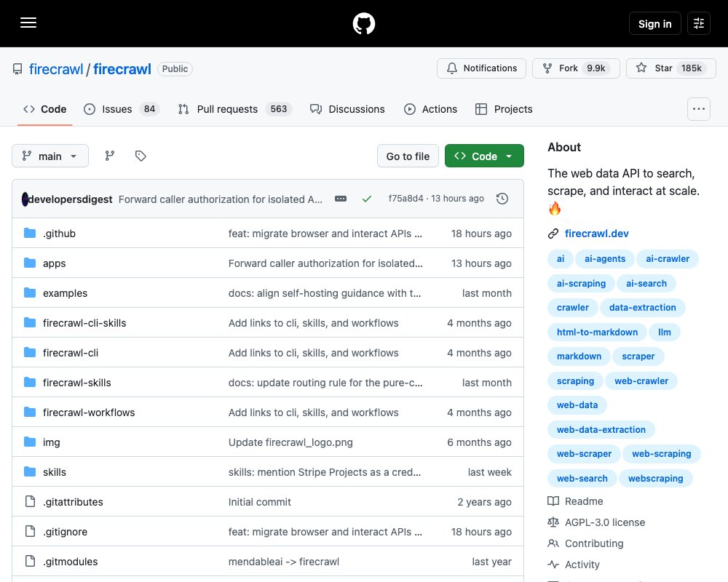Open the 'Update firecrawl_logo.png' commit message
The width and height of the screenshot is (728, 582).
290,442
